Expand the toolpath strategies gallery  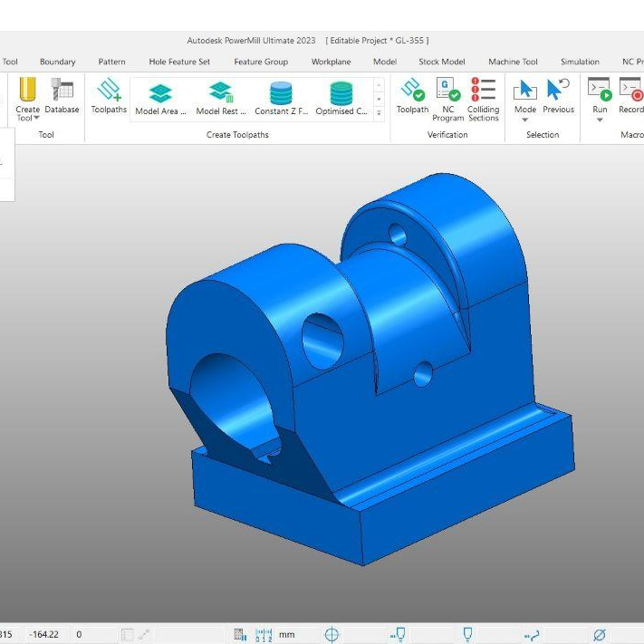(x=379, y=112)
